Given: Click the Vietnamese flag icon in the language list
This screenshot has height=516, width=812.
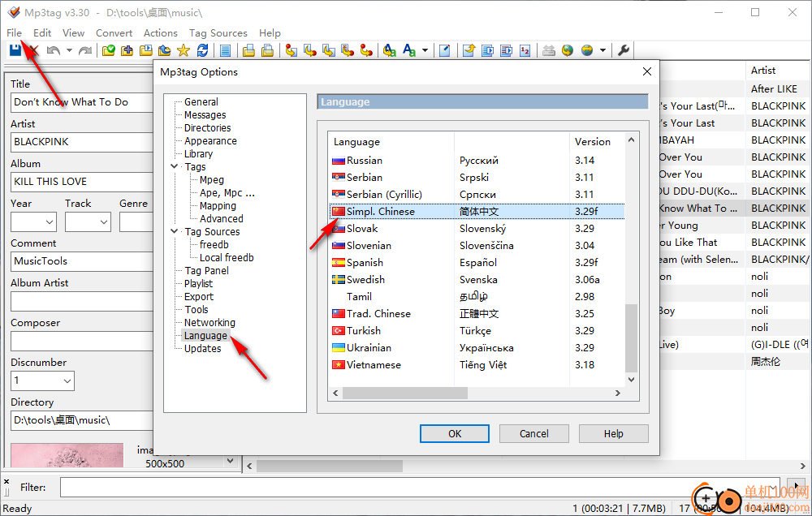Looking at the screenshot, I should click(x=339, y=365).
